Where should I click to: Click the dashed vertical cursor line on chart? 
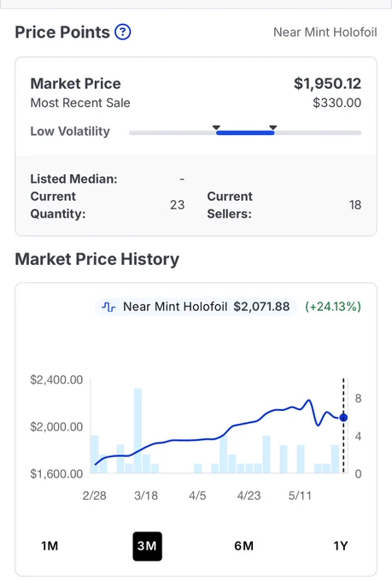tap(343, 425)
